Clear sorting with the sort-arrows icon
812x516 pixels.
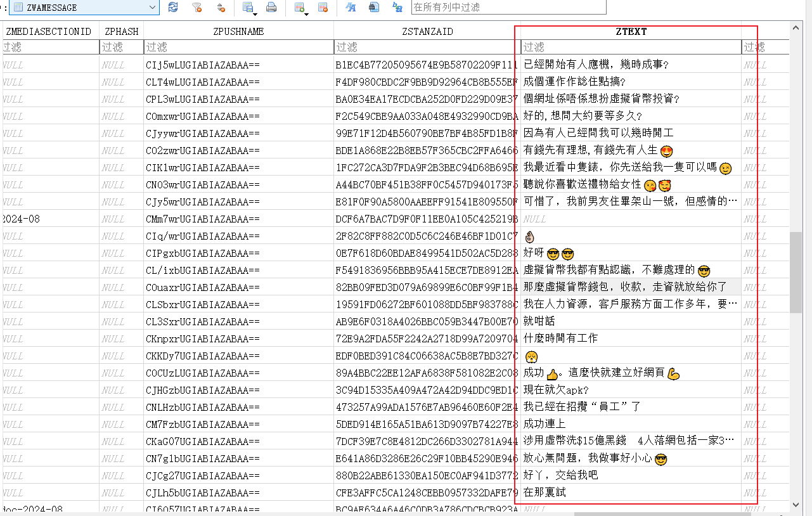221,8
